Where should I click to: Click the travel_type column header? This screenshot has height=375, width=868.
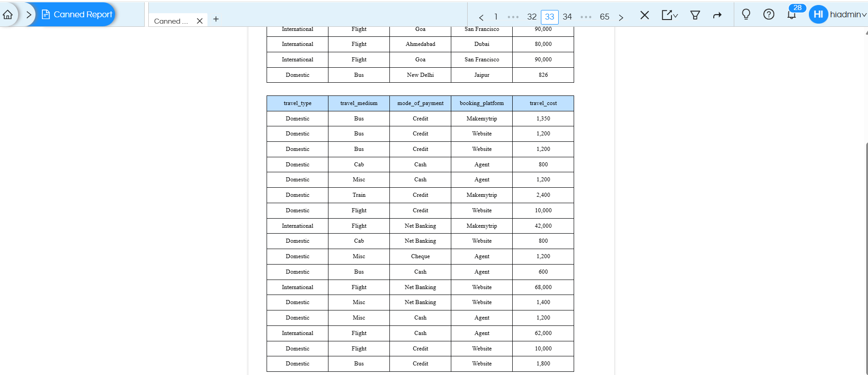[x=298, y=103]
